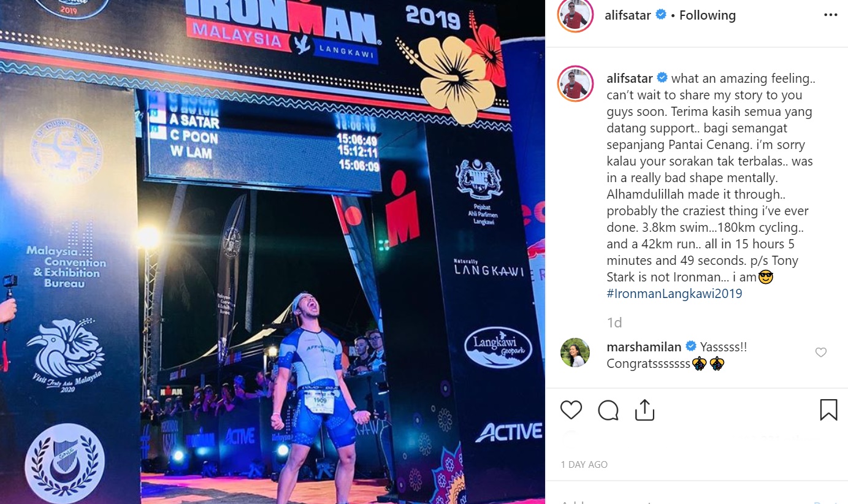
Task: Share the post using the upload arrow icon
Action: (x=644, y=410)
